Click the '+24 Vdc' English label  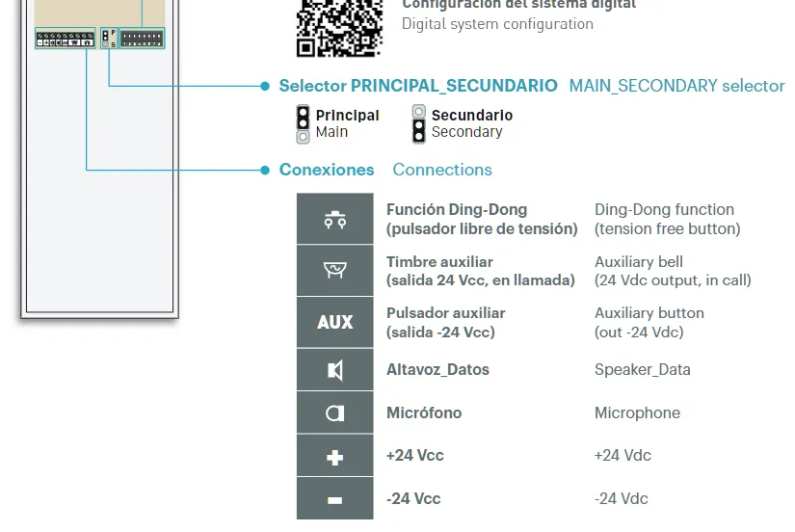623,456
